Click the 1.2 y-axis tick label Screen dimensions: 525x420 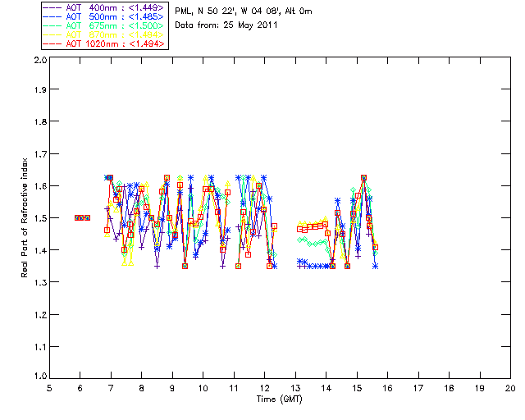(x=40, y=314)
